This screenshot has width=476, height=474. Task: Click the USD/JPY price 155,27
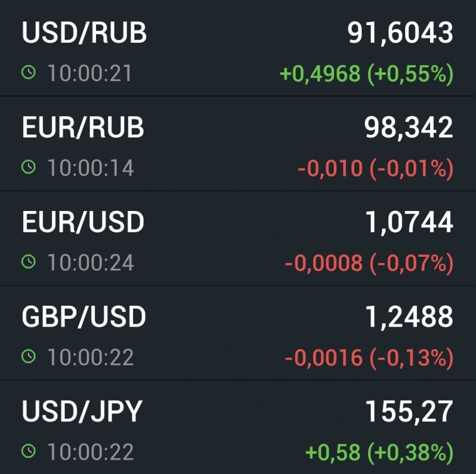pos(409,411)
